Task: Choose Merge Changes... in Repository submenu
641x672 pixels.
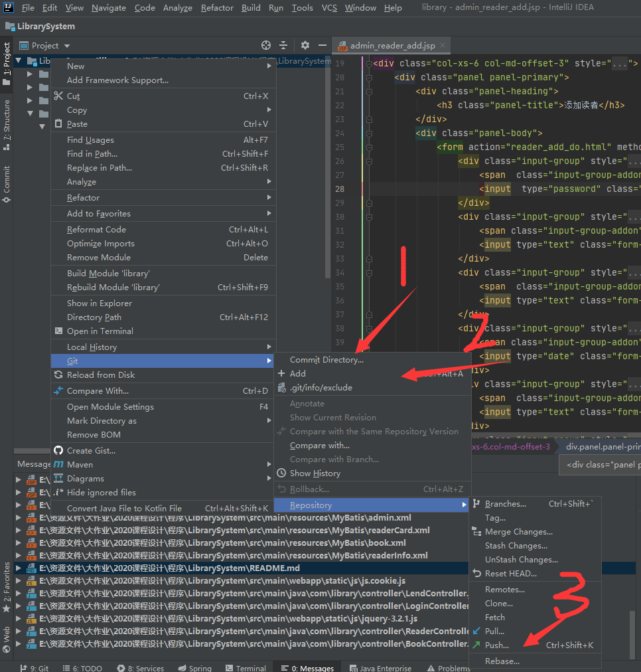Action: [x=535, y=532]
